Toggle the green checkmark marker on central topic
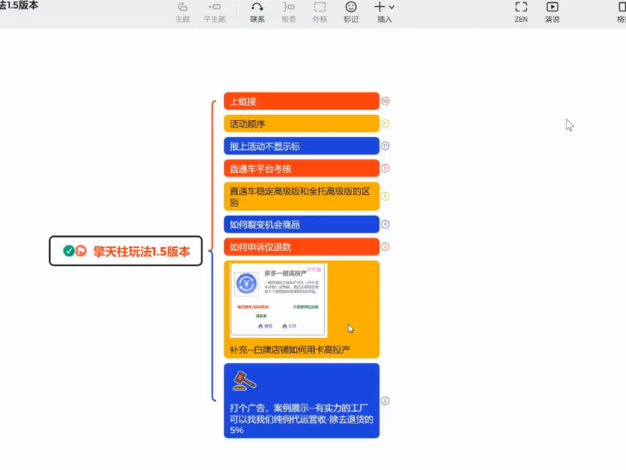Screen dimensions: 626x470 coord(68,251)
